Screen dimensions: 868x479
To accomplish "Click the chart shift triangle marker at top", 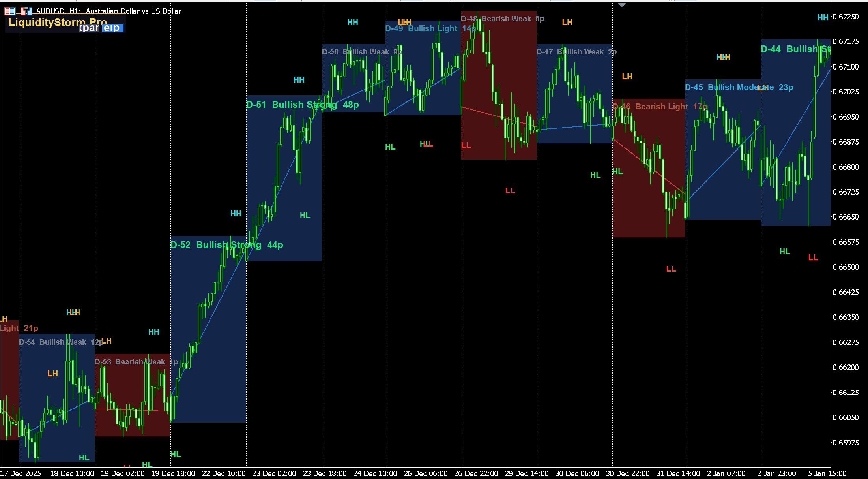I will (622, 5).
